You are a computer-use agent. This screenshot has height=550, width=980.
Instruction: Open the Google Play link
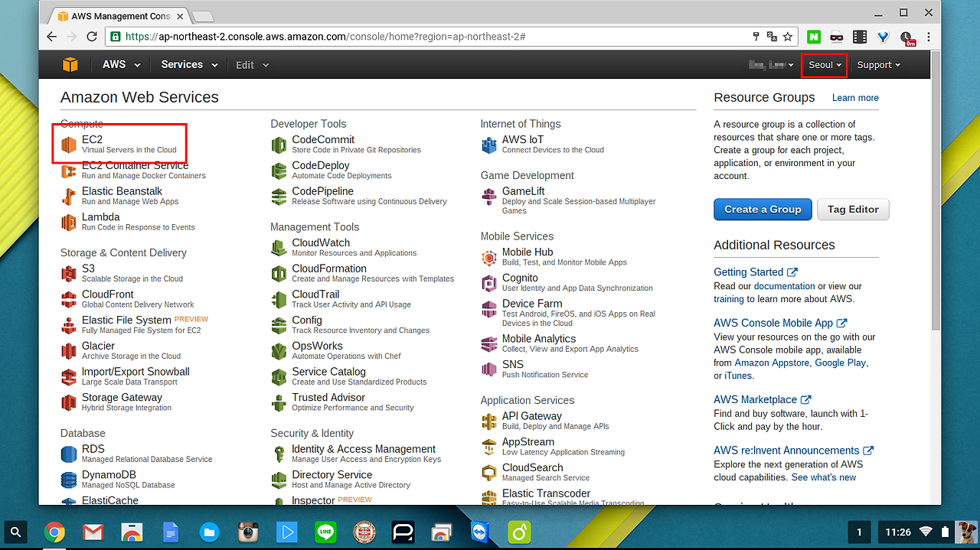tap(841, 363)
